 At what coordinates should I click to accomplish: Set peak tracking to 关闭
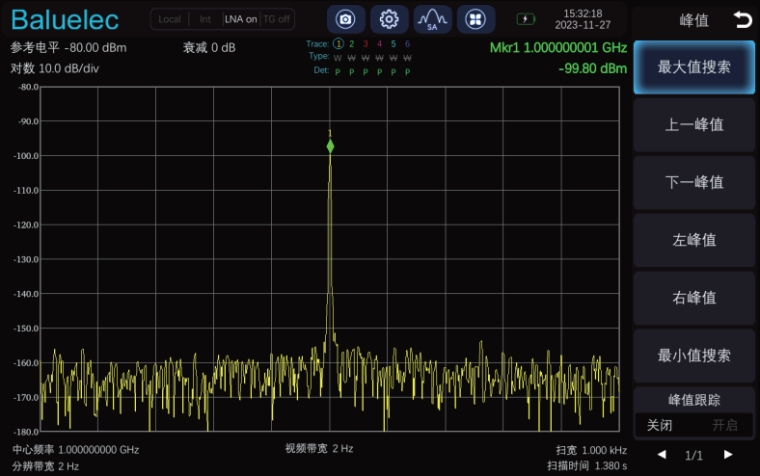coord(660,425)
